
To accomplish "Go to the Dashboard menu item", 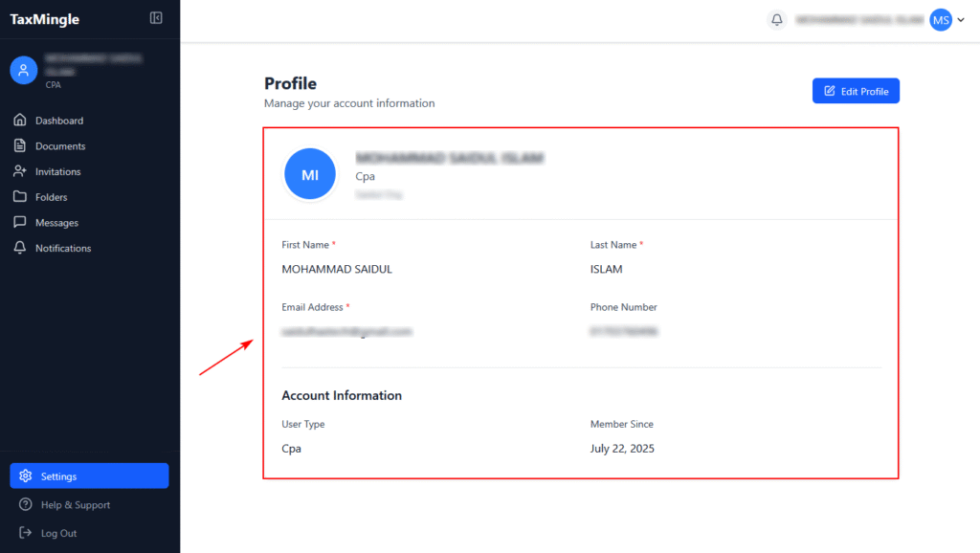I will pos(59,121).
